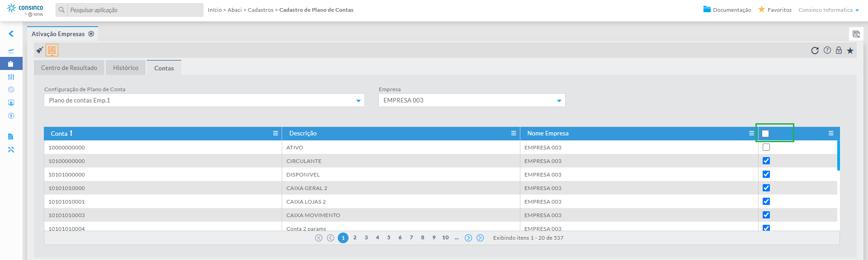
Task: Open the dollar coin sidebar icon
Action: [11, 116]
